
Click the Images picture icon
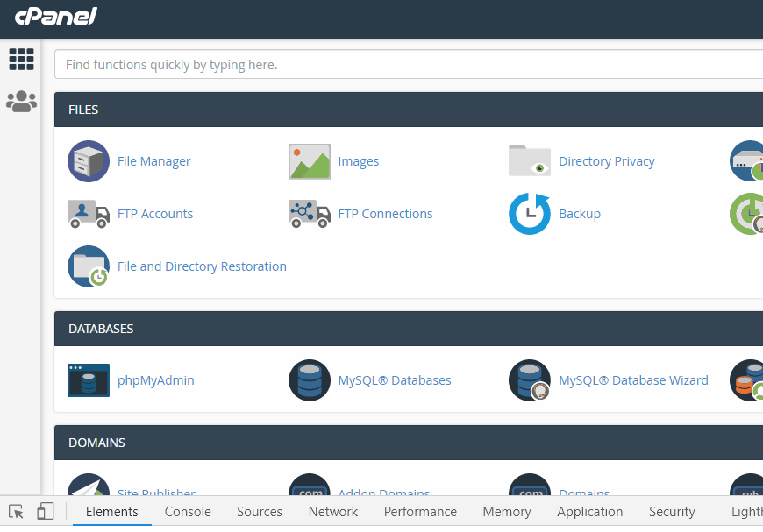310,161
